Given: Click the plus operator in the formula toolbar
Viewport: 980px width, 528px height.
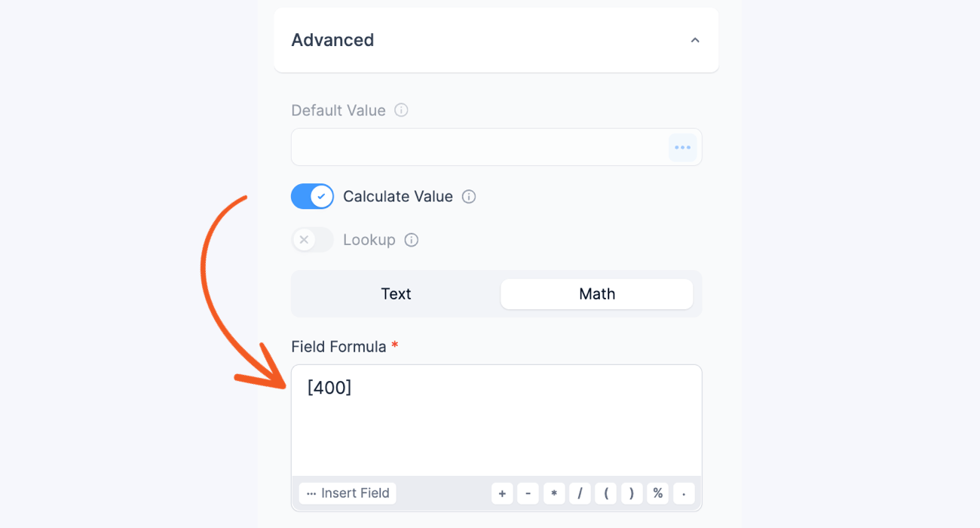Looking at the screenshot, I should click(x=502, y=493).
